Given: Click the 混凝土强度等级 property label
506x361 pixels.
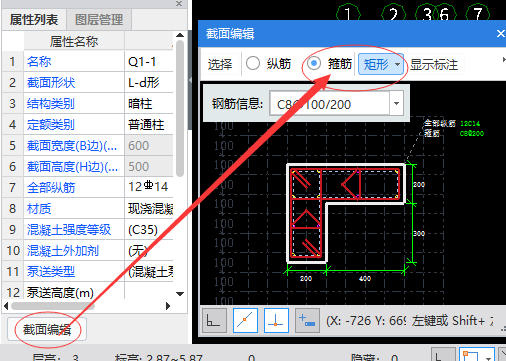Looking at the screenshot, I should [x=69, y=230].
